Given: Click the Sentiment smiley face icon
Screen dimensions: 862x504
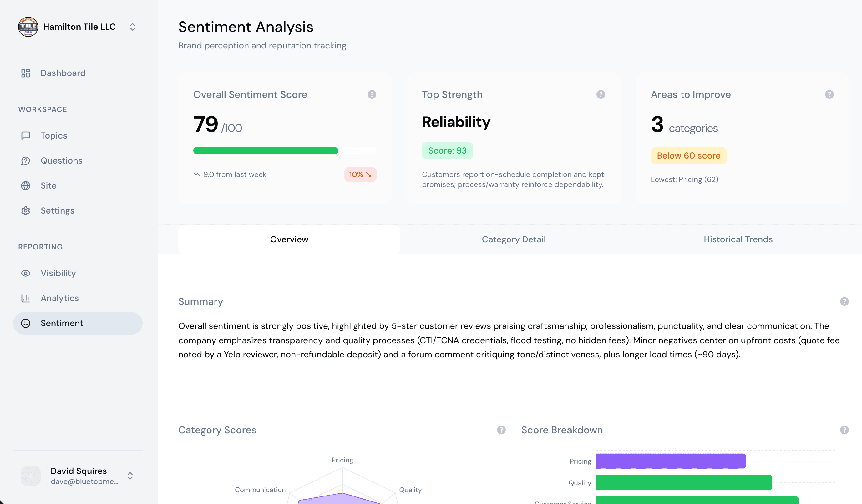Looking at the screenshot, I should (x=26, y=323).
